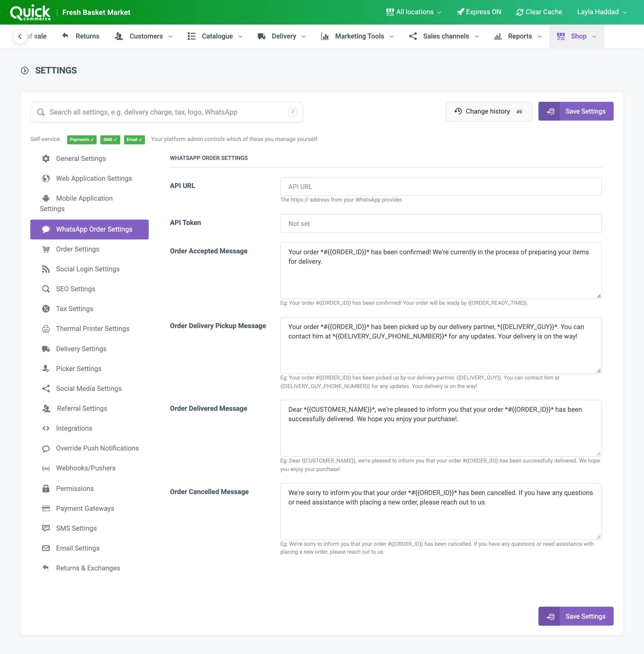Click the Payment Gateways card icon
Viewport: 644px width, 654px height.
[x=46, y=508]
